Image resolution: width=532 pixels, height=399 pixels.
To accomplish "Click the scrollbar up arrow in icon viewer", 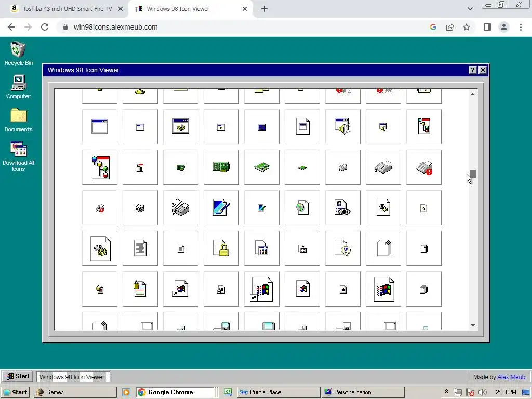I will pos(473,94).
